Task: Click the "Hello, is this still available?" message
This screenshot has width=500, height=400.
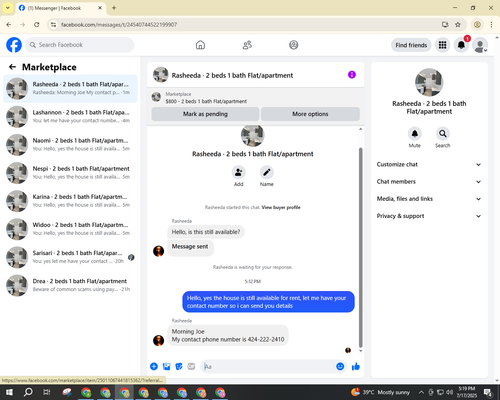Action: click(206, 232)
